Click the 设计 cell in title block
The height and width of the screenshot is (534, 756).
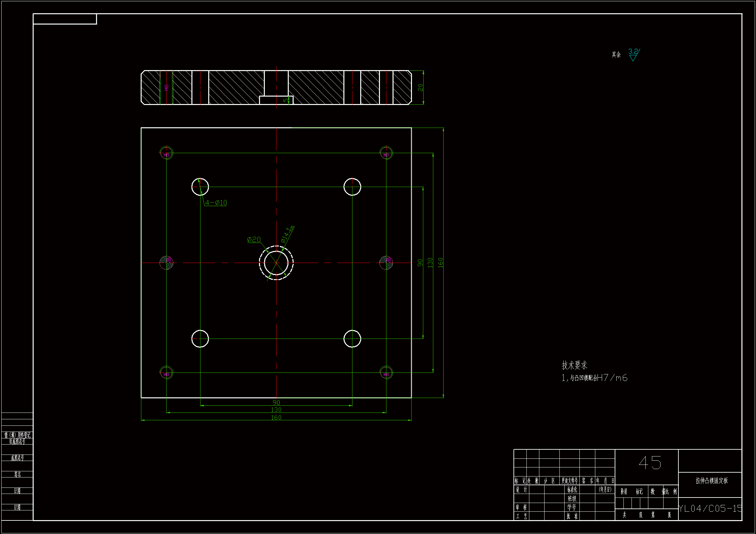[521, 490]
